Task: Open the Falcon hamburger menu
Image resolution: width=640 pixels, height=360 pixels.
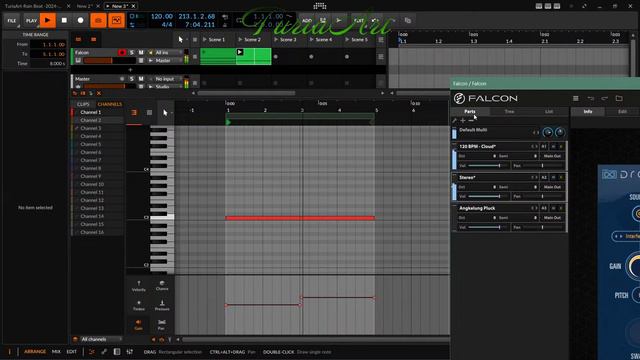Action: 576,98
